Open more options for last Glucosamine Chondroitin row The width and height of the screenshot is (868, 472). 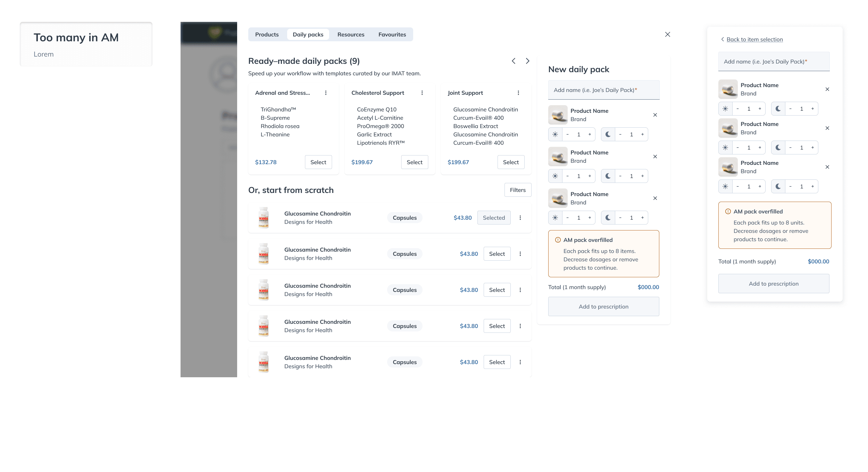520,362
